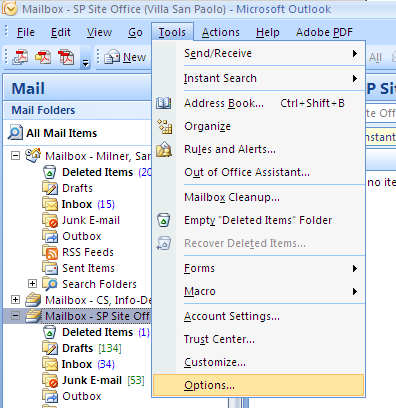
Task: Click the Sent Items folder icon
Action: (50, 268)
